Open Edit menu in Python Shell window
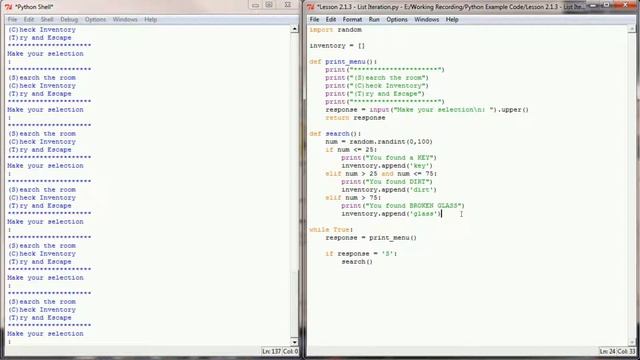640x360 pixels. click(x=29, y=20)
